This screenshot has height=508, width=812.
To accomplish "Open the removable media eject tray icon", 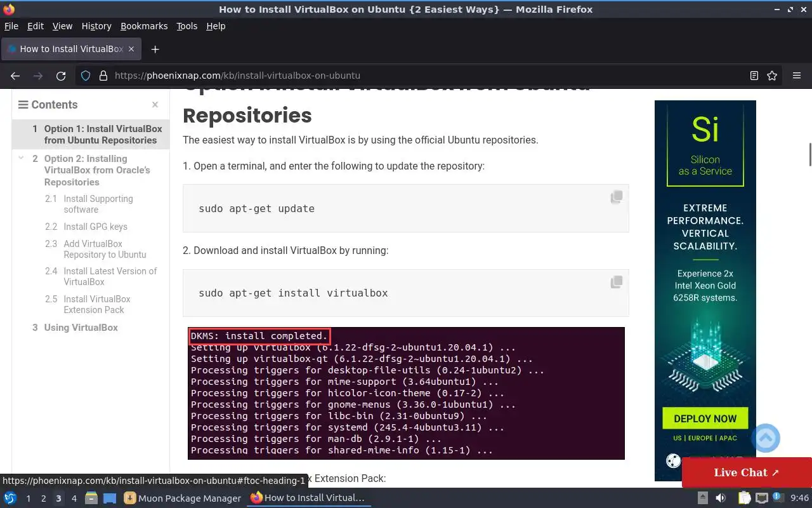I will coord(703,498).
